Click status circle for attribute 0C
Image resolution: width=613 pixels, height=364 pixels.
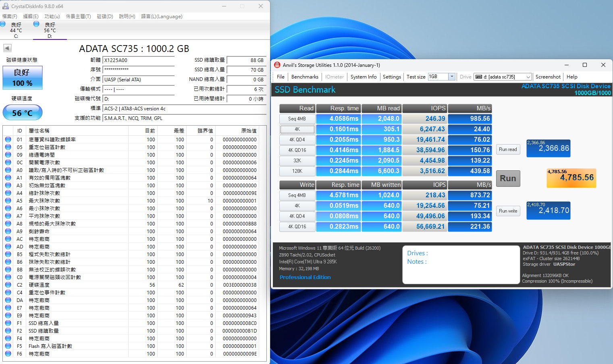tap(8, 162)
